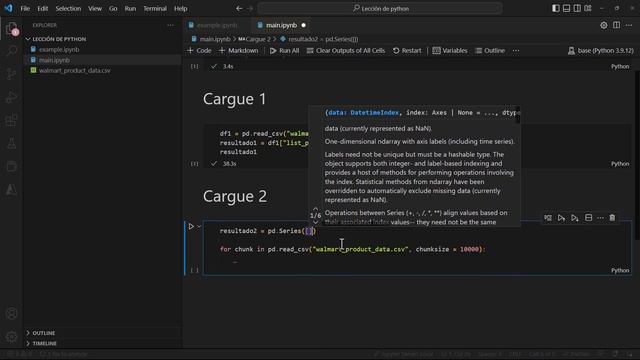Open the File menu
640x360 pixels.
click(25, 8)
